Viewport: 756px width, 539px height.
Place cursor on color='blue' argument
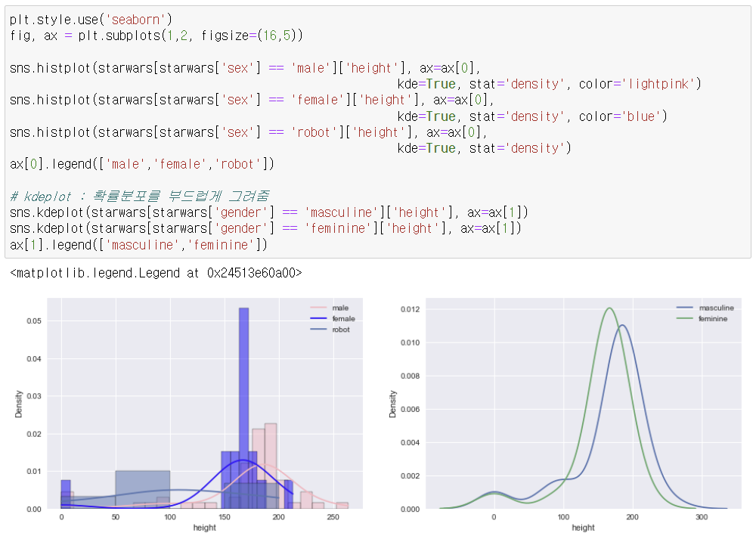619,116
